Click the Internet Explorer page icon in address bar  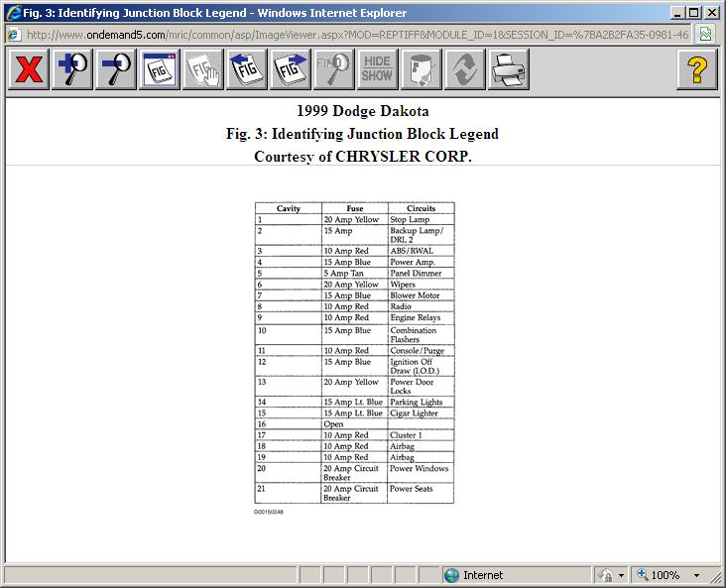click(14, 35)
